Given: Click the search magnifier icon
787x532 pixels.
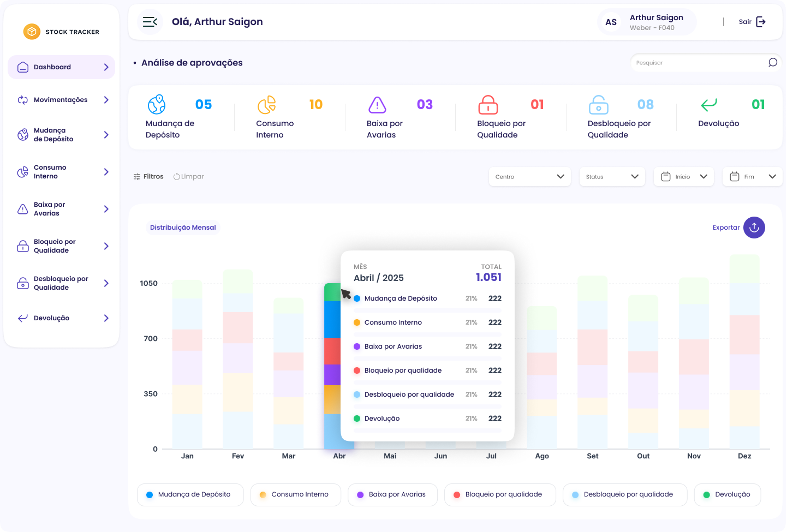Looking at the screenshot, I should point(773,63).
